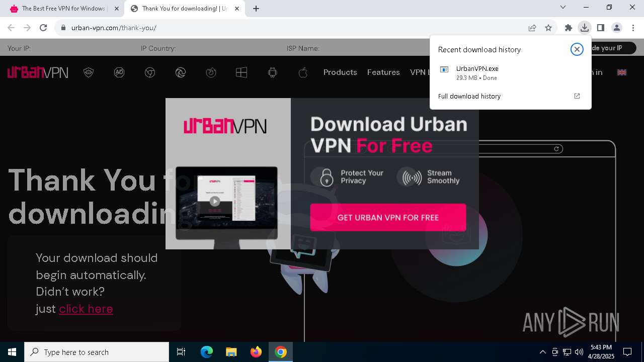644x362 pixels.
Task: Open Task View in the taskbar
Action: [181, 352]
